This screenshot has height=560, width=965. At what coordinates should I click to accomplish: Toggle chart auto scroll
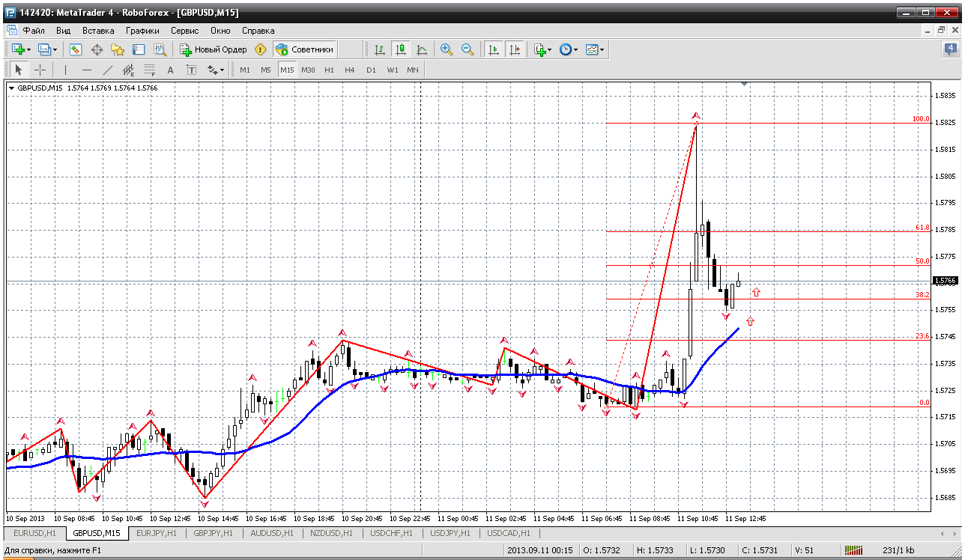point(493,49)
